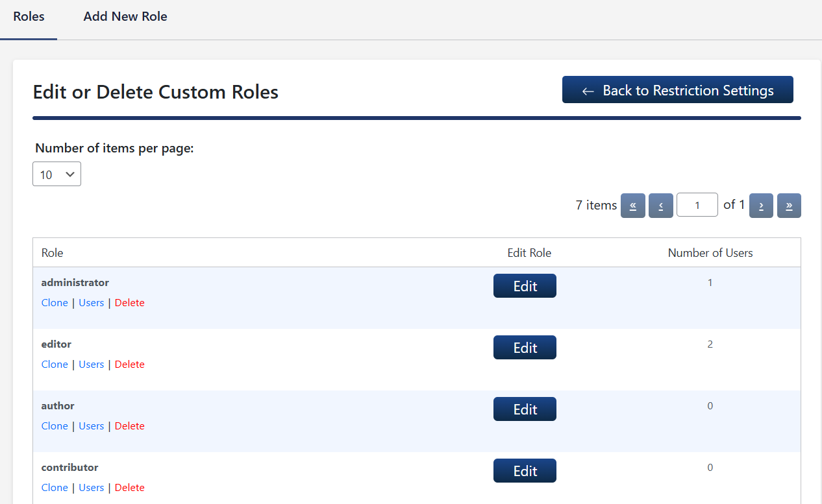The image size is (822, 504).
Task: Switch to the Roles tab
Action: tap(29, 17)
